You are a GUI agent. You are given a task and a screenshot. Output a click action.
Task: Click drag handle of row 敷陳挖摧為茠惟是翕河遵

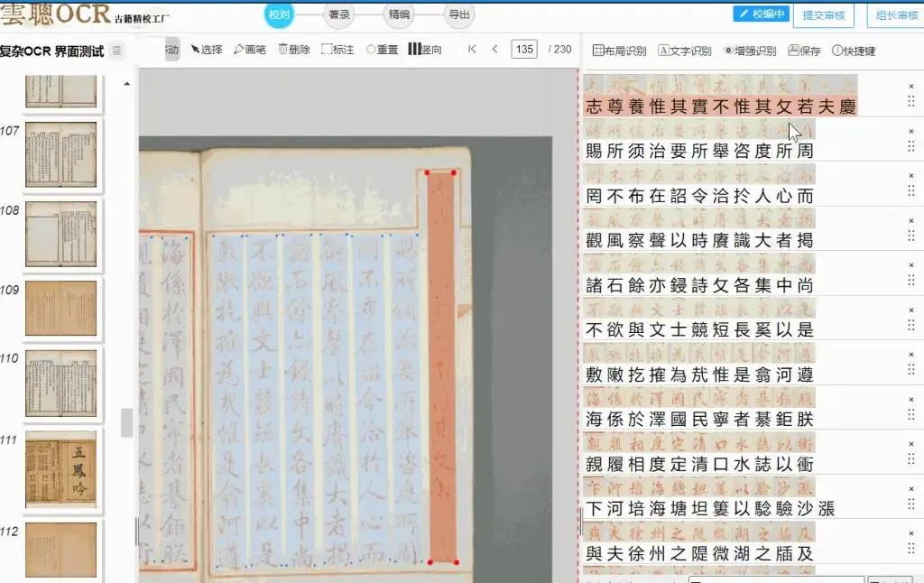[x=911, y=370]
